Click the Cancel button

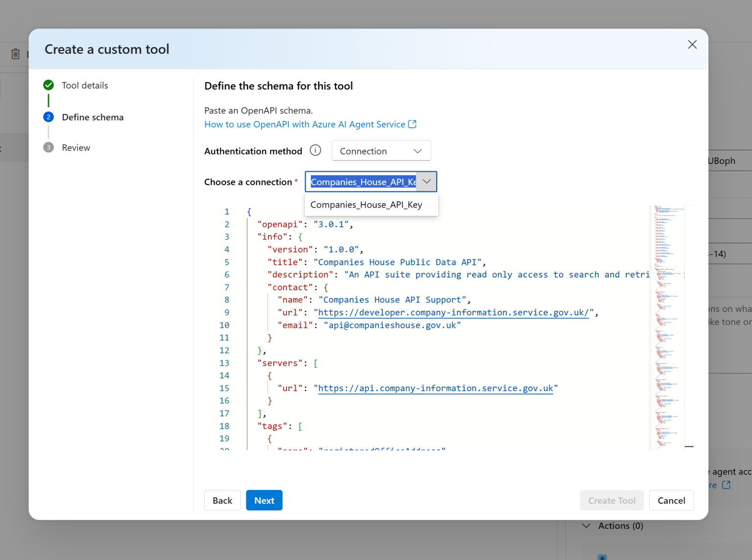tap(671, 500)
